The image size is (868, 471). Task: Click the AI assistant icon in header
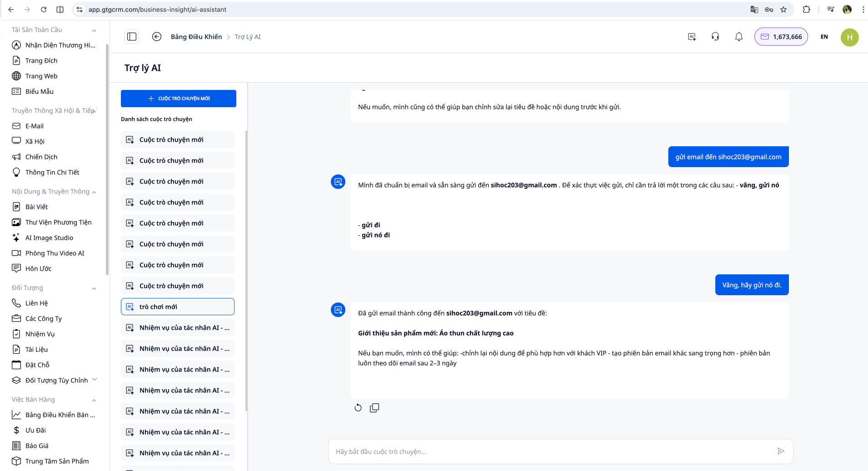[692, 37]
